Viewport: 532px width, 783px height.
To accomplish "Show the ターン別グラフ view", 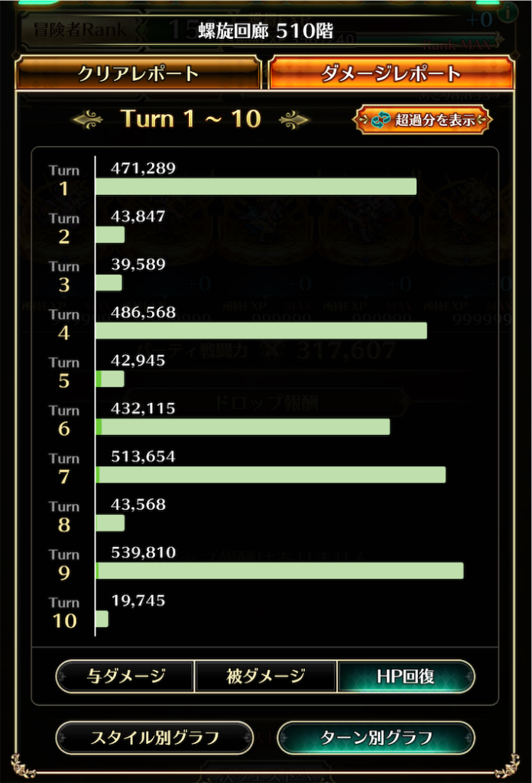I will tap(375, 738).
